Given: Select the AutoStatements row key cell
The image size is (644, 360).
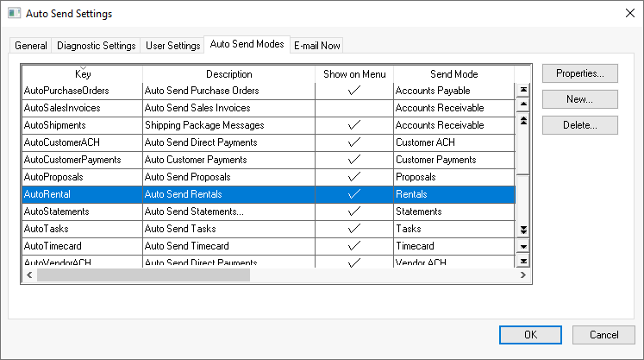Looking at the screenshot, I should (82, 212).
